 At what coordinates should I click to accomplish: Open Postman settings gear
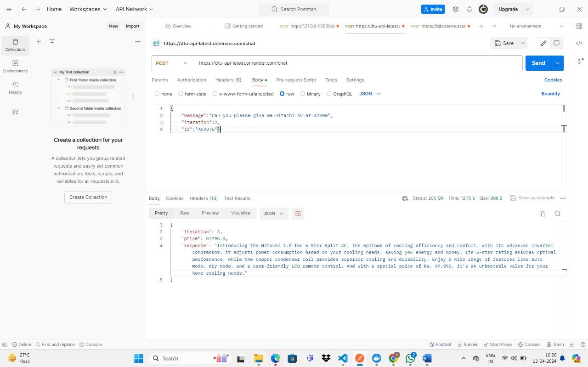point(456,9)
